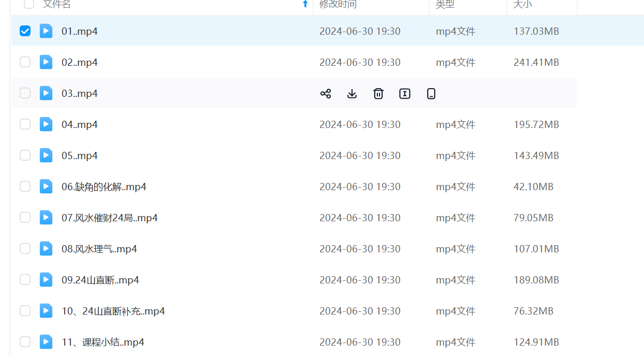
Task: Uncheck the 01..mp4 checkbox
Action: 25,31
